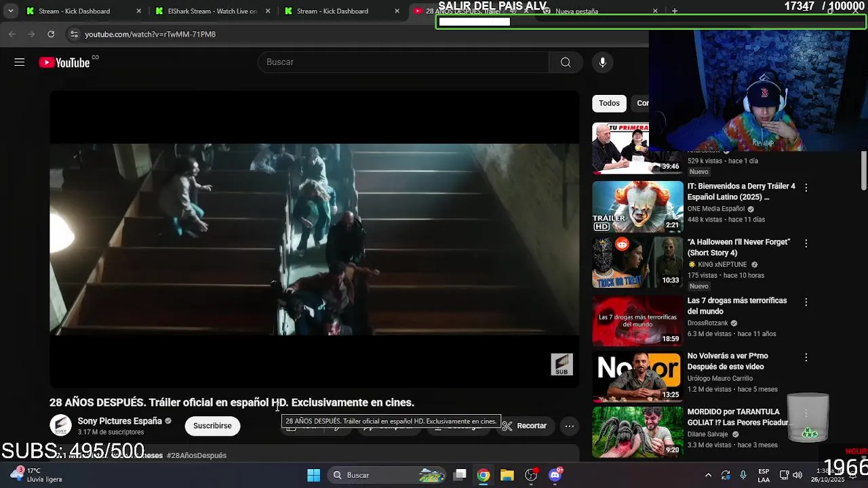868x488 pixels.
Task: Open No Volverás a ver P*rno video title
Action: coord(728,361)
